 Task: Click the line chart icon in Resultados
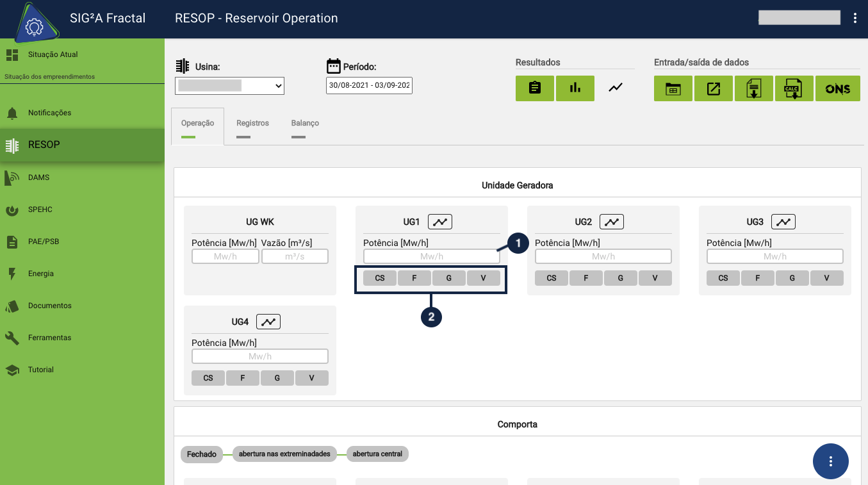click(x=615, y=88)
